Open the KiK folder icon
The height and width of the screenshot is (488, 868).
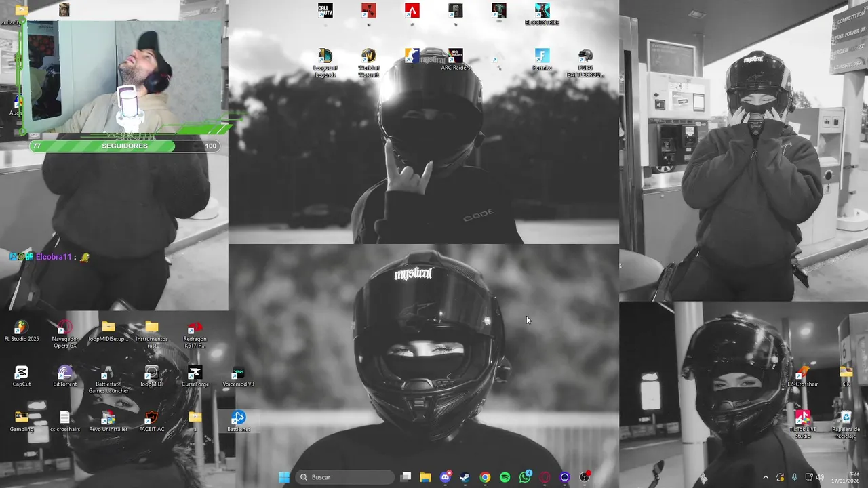click(x=846, y=376)
